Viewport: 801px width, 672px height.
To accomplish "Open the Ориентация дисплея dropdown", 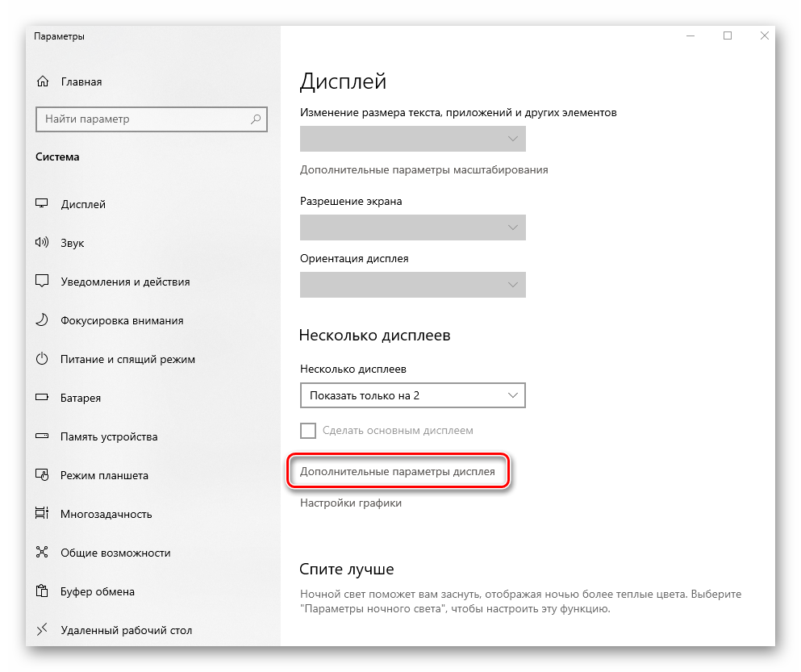I will [x=412, y=285].
